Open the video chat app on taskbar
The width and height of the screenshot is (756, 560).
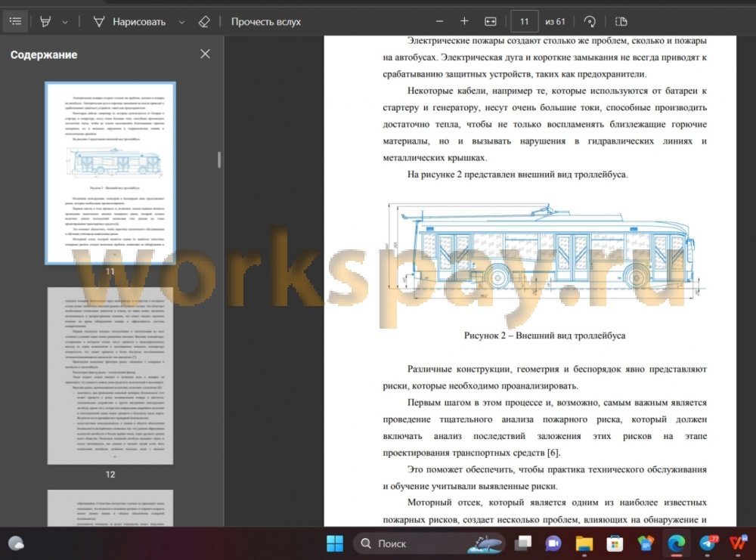pyautogui.click(x=553, y=543)
